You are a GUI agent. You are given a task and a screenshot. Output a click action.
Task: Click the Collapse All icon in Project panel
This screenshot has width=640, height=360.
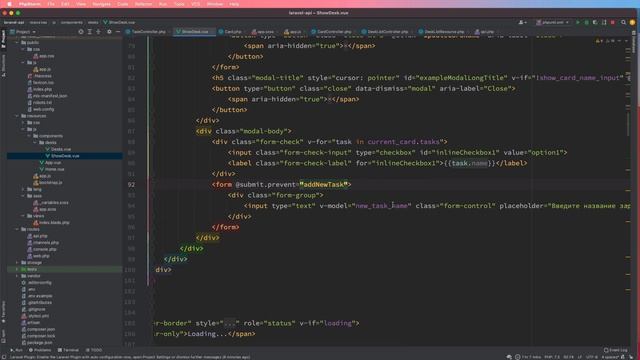(x=98, y=31)
